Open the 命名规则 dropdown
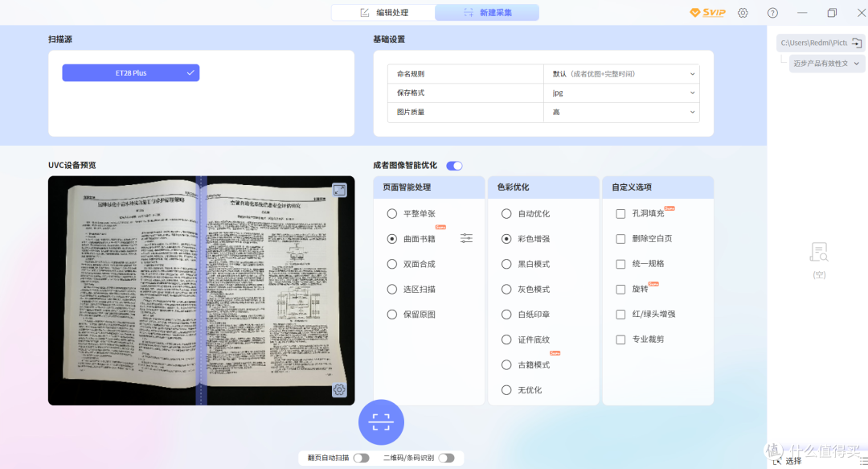The image size is (868, 469). (x=621, y=74)
